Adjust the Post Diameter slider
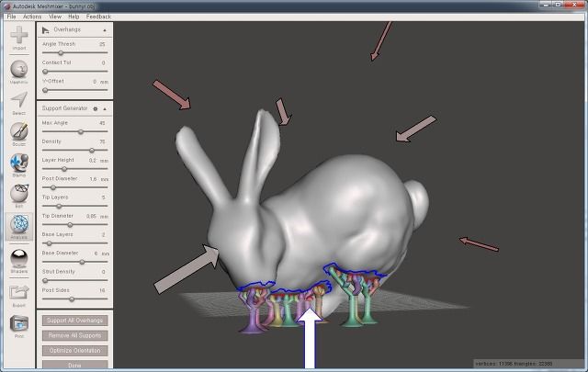This screenshot has height=372, width=588. click(75, 187)
